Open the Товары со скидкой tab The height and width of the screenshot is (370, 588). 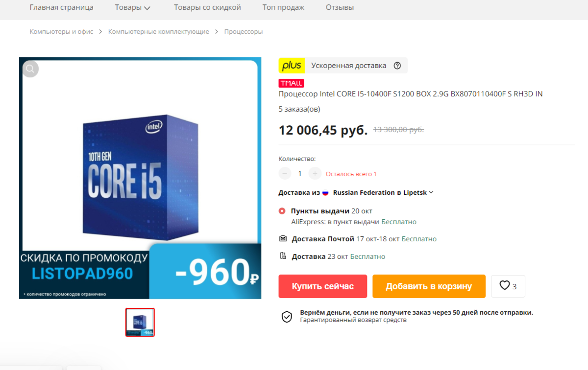click(x=207, y=7)
